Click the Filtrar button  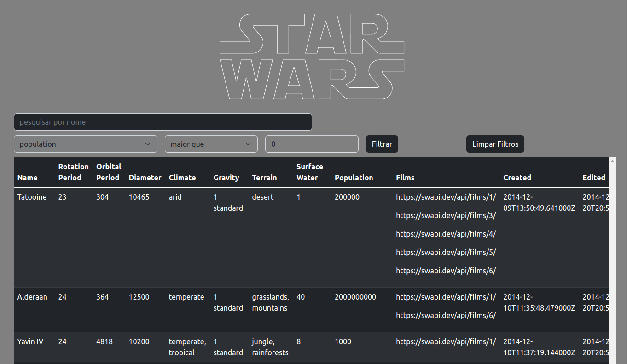pyautogui.click(x=382, y=144)
